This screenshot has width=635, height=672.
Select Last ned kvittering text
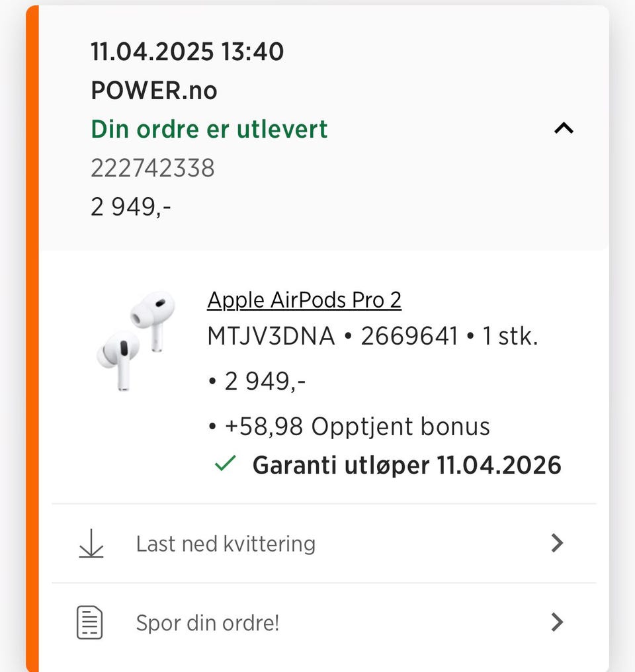tap(226, 544)
